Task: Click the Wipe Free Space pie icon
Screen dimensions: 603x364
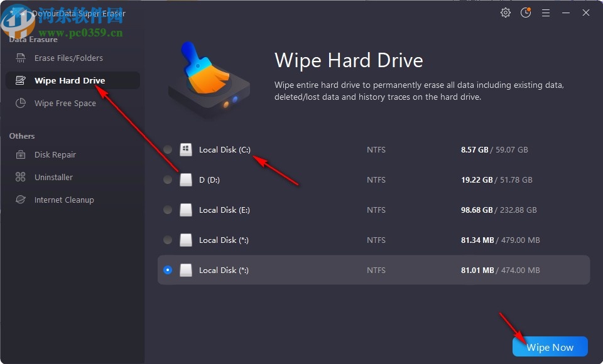Action: tap(21, 104)
